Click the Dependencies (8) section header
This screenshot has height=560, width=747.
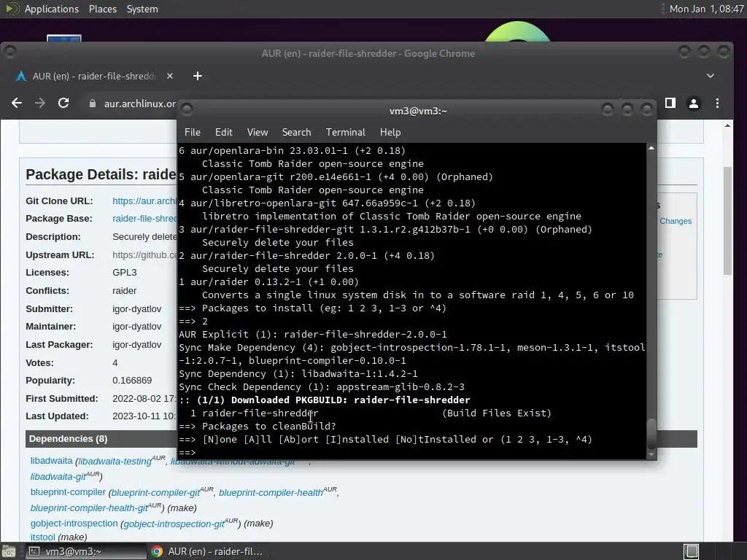pyautogui.click(x=68, y=438)
